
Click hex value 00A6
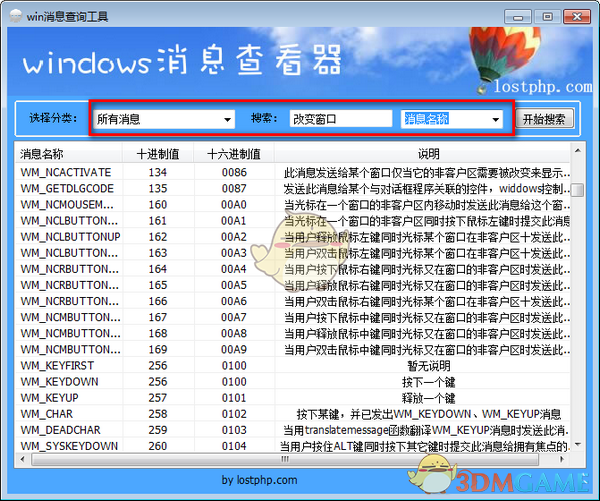[234, 301]
